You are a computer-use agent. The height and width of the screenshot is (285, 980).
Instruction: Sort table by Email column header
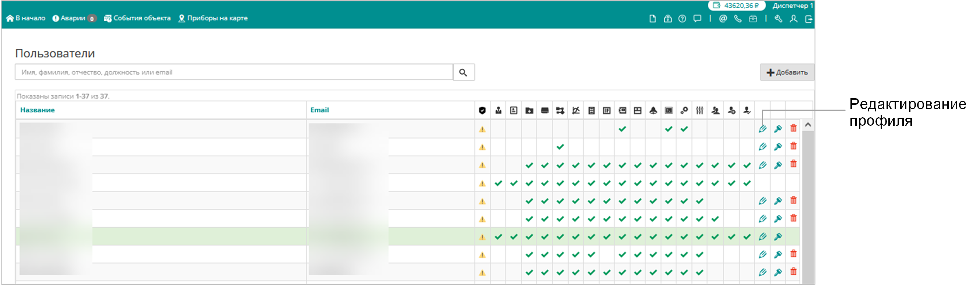point(319,110)
